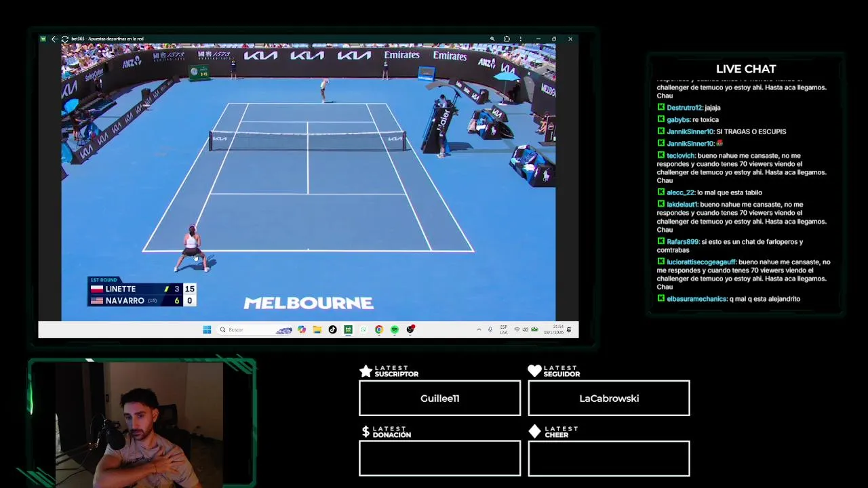Viewport: 868px width, 488px height.
Task: Open the three-dot menu of bet365 window
Action: 520,39
